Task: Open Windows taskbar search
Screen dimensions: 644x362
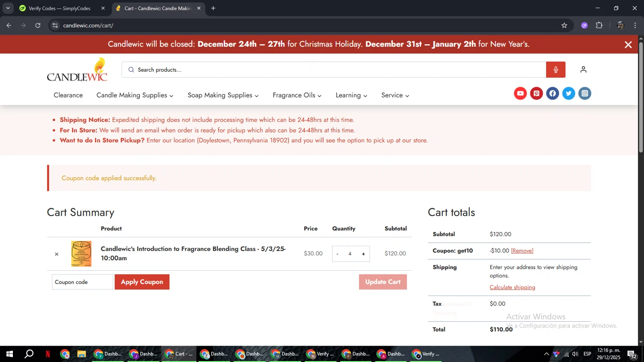Action: (29, 354)
